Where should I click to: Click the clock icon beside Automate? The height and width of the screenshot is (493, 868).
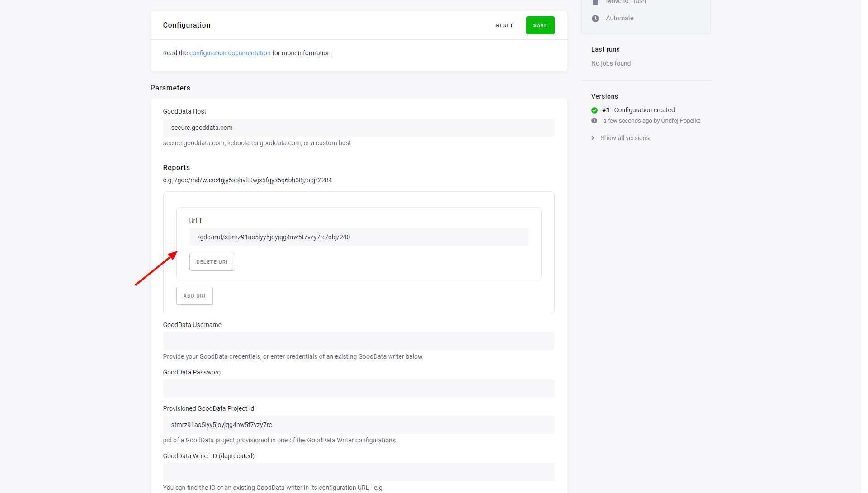595,19
